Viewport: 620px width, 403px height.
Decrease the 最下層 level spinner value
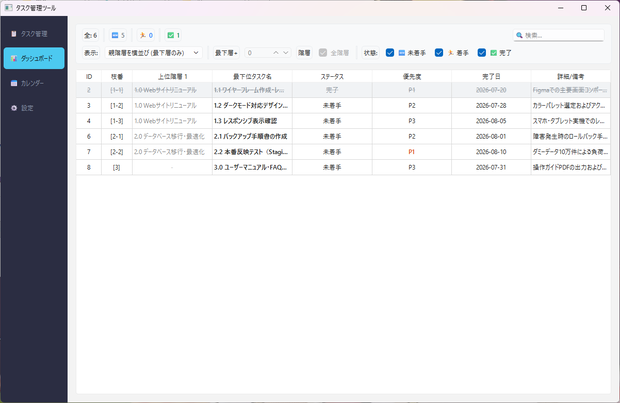[285, 53]
